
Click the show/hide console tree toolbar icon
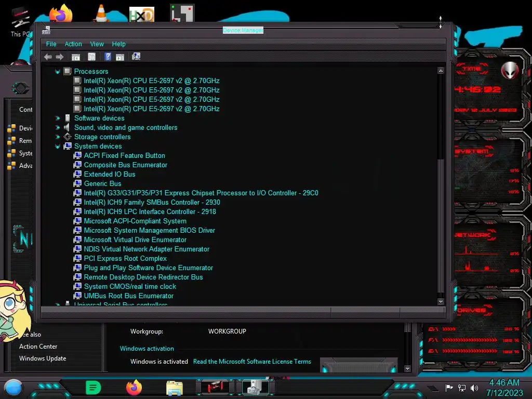click(x=76, y=57)
